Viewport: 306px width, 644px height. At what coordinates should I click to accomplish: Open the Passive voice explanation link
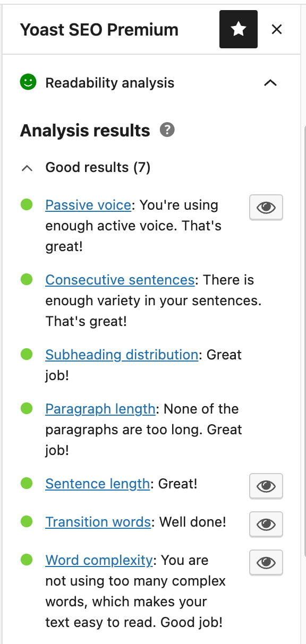88,204
